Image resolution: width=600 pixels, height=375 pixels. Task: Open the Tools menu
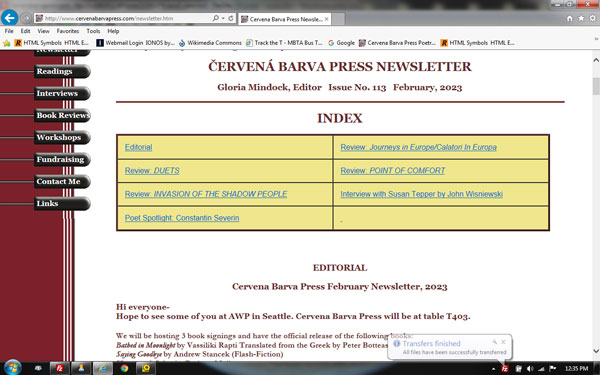tap(93, 31)
